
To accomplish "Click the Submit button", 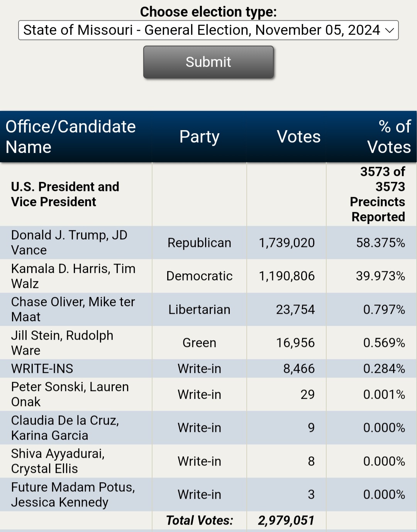I will 208,62.
